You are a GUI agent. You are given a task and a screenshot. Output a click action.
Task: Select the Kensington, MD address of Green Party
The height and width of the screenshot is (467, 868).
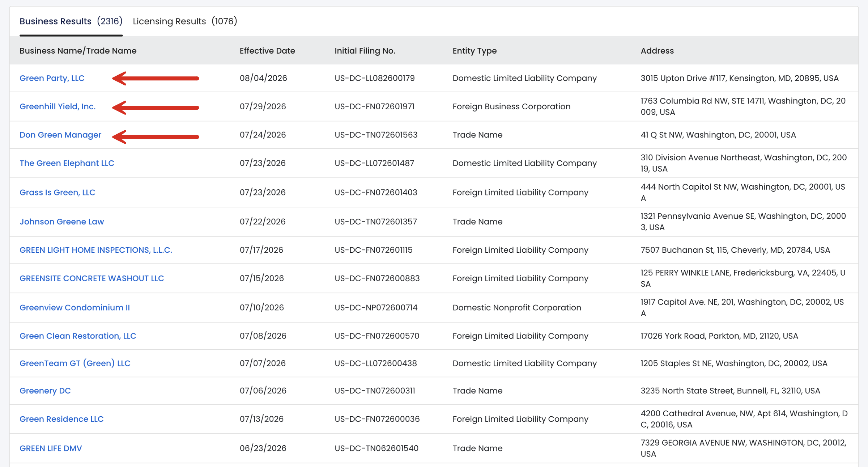tap(740, 78)
